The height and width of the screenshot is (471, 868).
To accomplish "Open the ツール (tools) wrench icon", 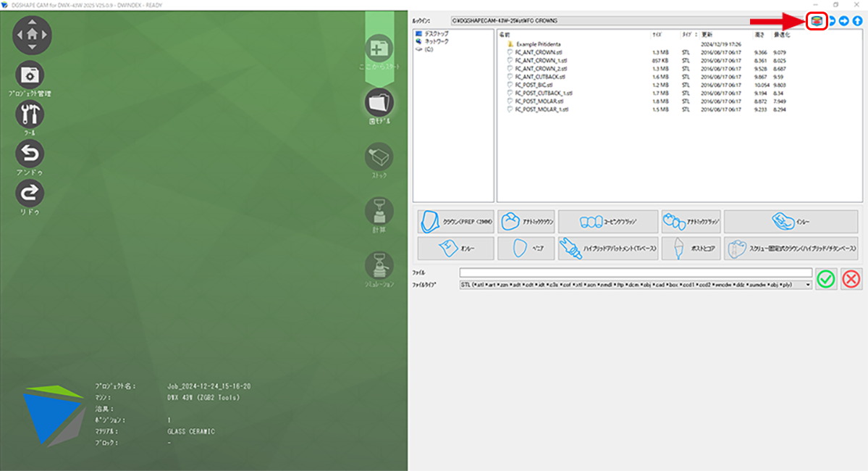I will tap(30, 114).
